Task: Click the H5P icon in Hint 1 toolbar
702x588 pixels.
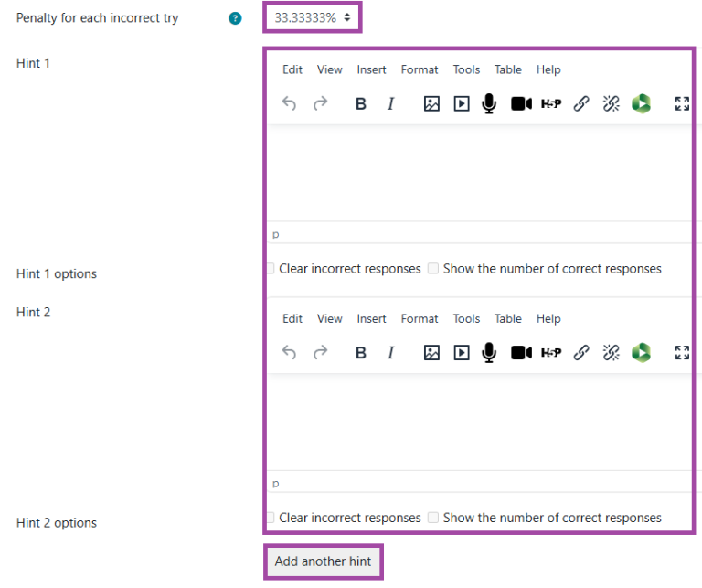Action: point(551,104)
